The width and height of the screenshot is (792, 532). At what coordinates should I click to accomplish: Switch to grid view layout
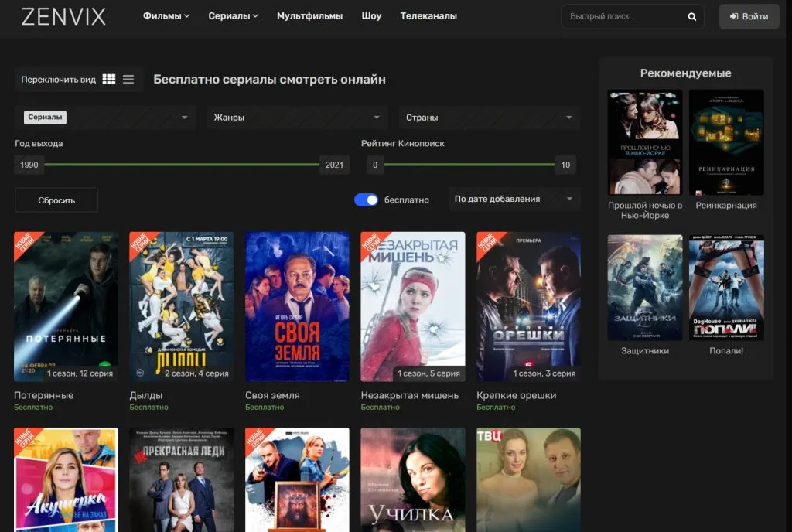[x=108, y=79]
